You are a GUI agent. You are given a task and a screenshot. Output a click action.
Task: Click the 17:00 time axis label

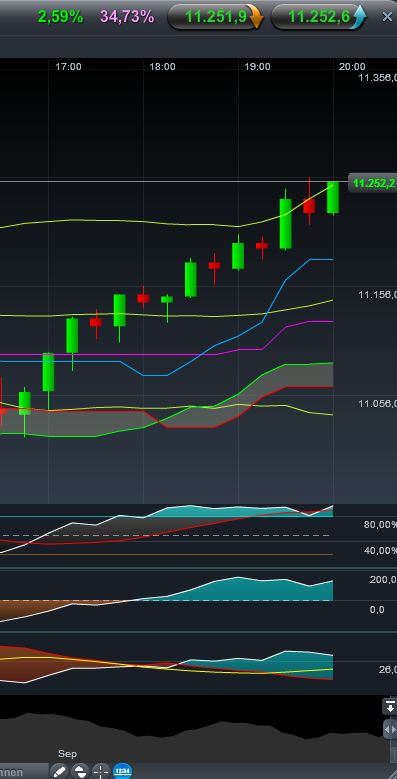68,67
